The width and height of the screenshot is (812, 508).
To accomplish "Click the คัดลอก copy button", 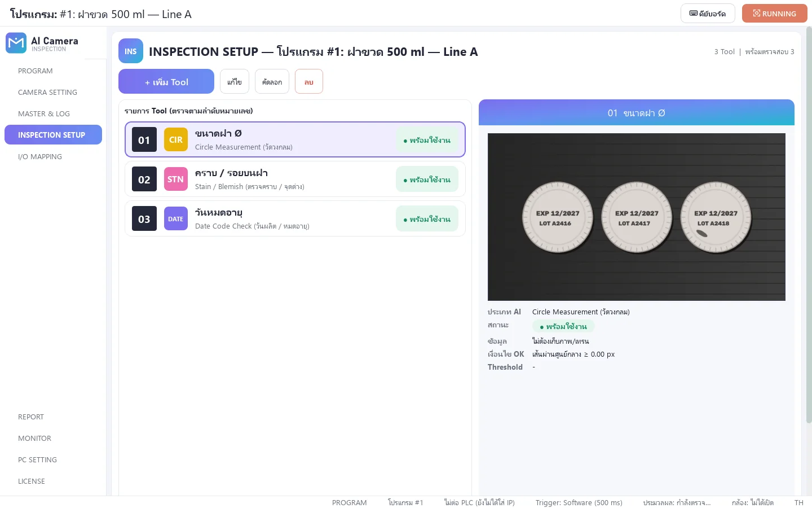I will tap(272, 81).
